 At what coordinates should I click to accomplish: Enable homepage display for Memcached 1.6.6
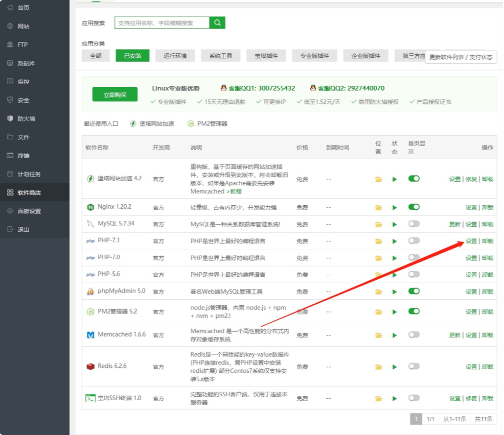pos(413,335)
